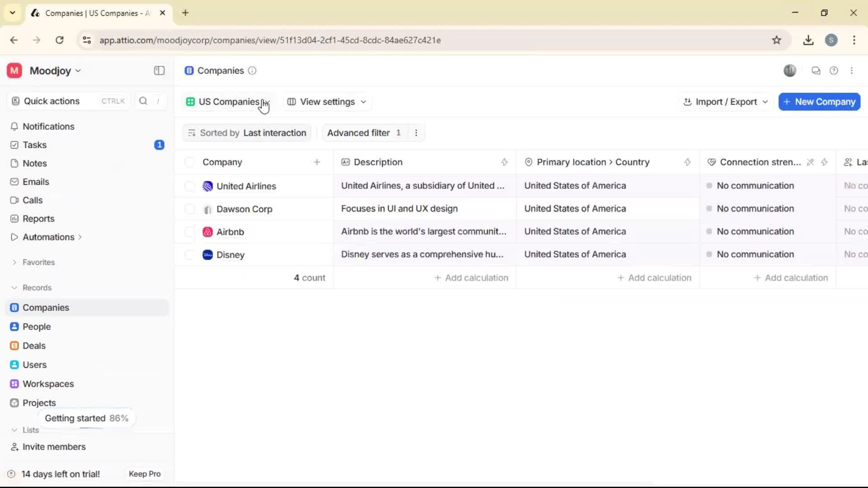Add a column next to Company
This screenshot has height=488, width=868.
(317, 162)
